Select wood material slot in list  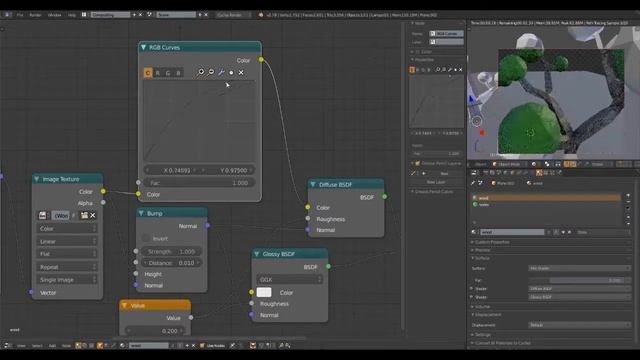tap(546, 198)
